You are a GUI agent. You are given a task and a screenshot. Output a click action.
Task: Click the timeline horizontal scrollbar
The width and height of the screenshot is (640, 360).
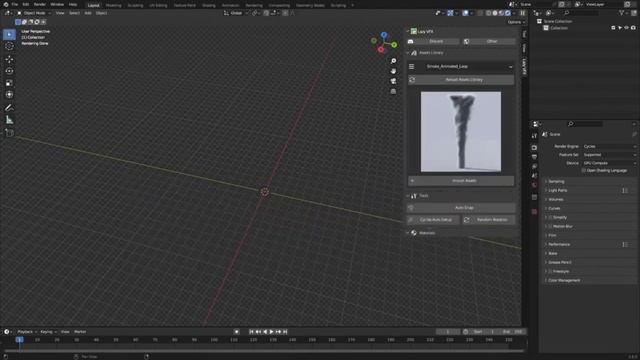264,351
